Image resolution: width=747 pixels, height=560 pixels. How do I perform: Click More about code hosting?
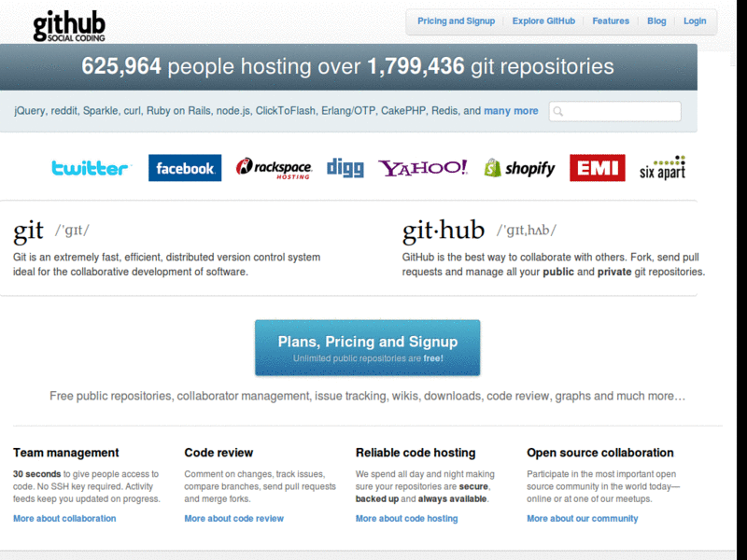tap(406, 518)
